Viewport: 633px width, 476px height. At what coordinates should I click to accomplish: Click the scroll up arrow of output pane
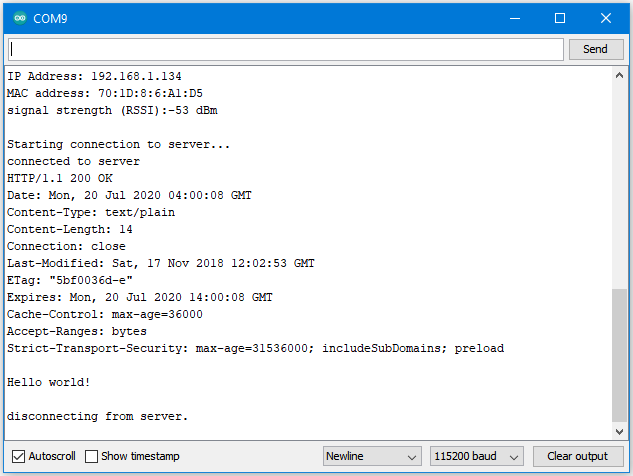tap(619, 75)
